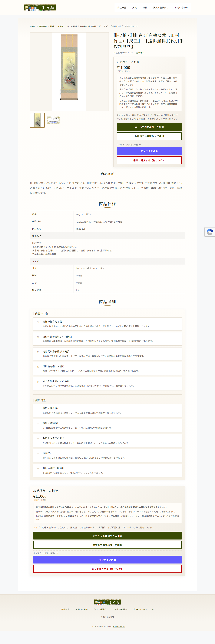
Task: Click 掛軸 in the breadcrumb trail
Action: pos(52,27)
